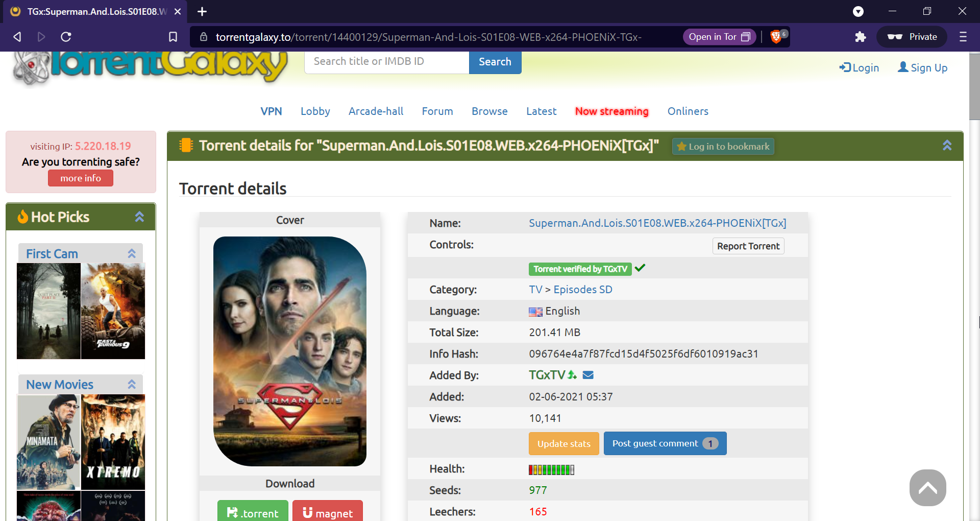980x521 pixels.
Task: Open the Browse menu item
Action: (x=489, y=111)
